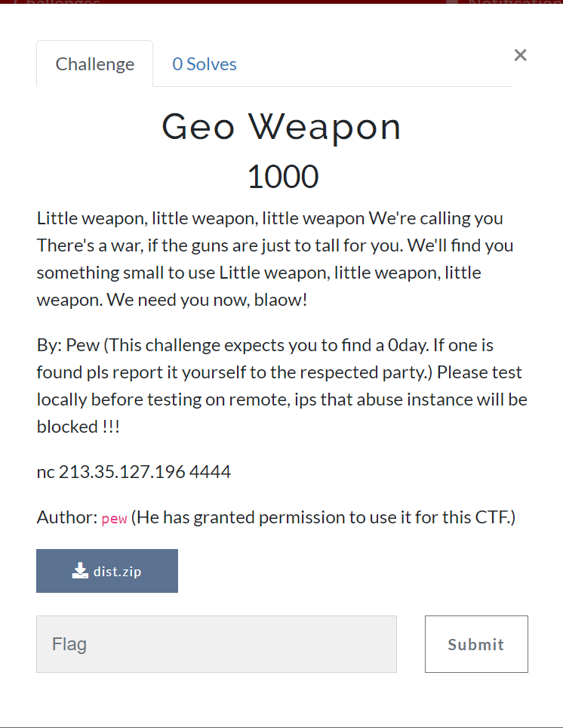Close the challenge dialog with the X
Image resolution: width=563 pixels, height=728 pixels.
click(x=520, y=55)
